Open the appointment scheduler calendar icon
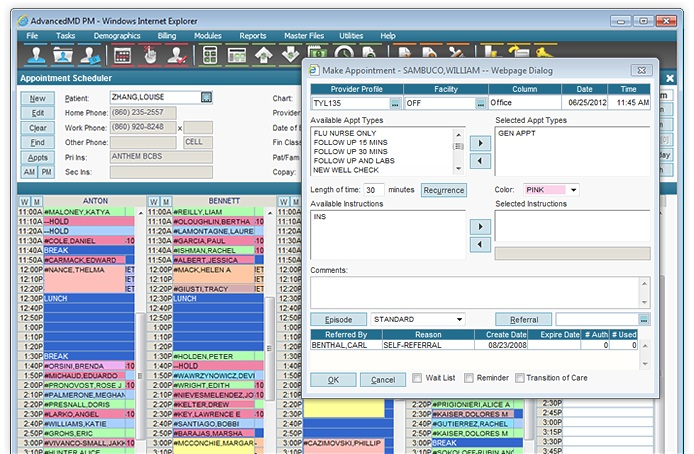The width and height of the screenshot is (694, 454). 123,55
